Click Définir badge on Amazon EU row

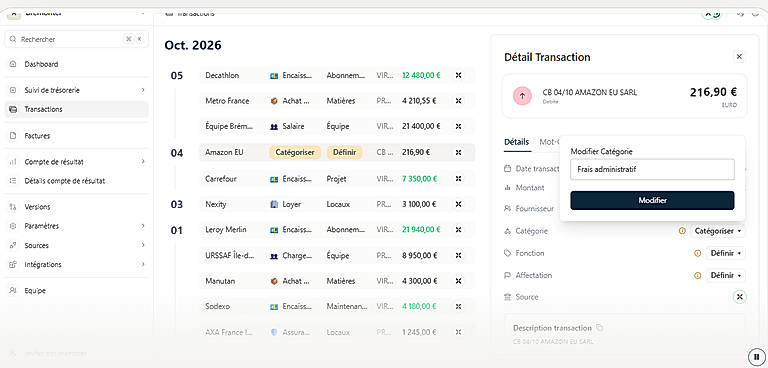[x=344, y=152]
